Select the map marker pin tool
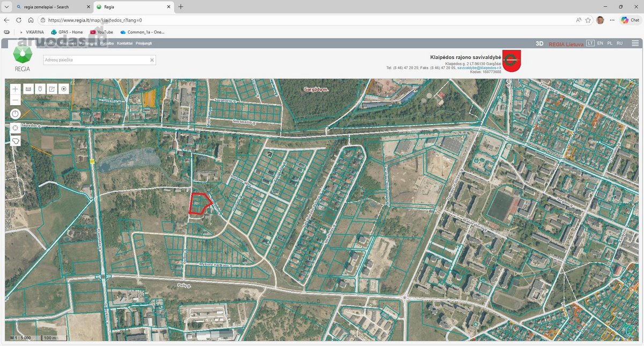The height and width of the screenshot is (346, 644). pos(40,89)
